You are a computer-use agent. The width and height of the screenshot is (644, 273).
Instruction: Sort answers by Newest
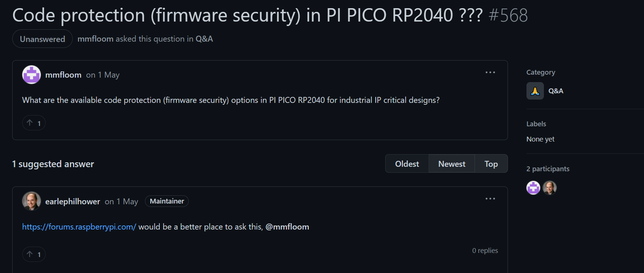452,164
